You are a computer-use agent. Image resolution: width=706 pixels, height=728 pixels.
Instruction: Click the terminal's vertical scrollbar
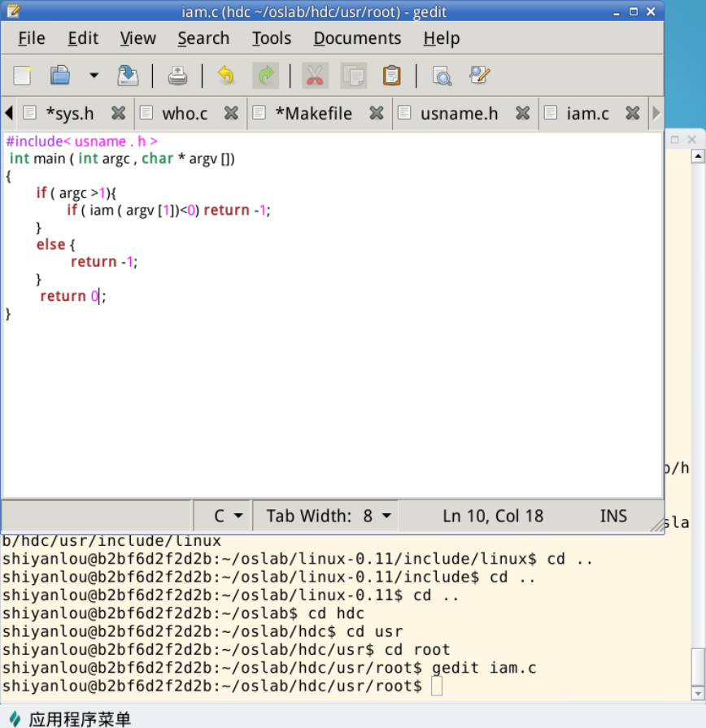[697, 667]
